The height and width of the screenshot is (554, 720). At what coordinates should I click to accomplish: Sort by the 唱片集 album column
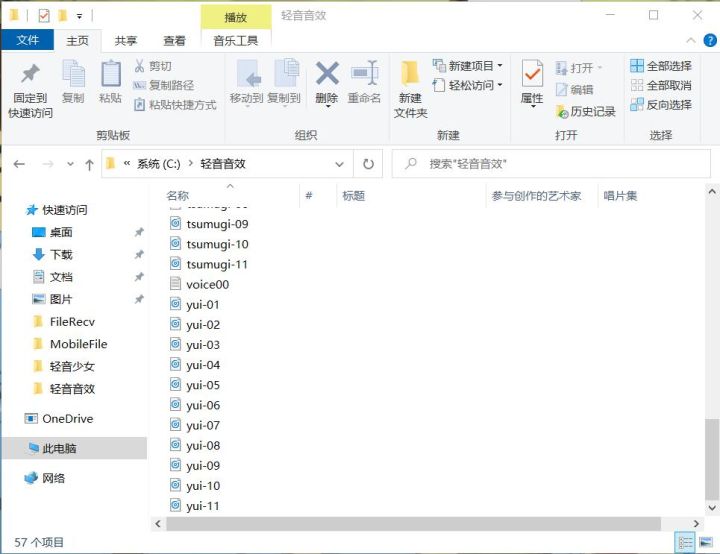620,196
